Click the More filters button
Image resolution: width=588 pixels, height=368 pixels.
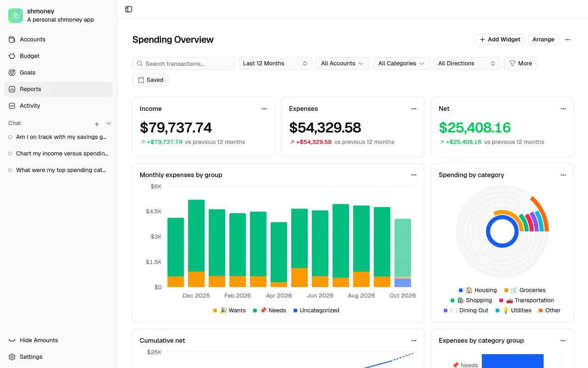(x=520, y=63)
